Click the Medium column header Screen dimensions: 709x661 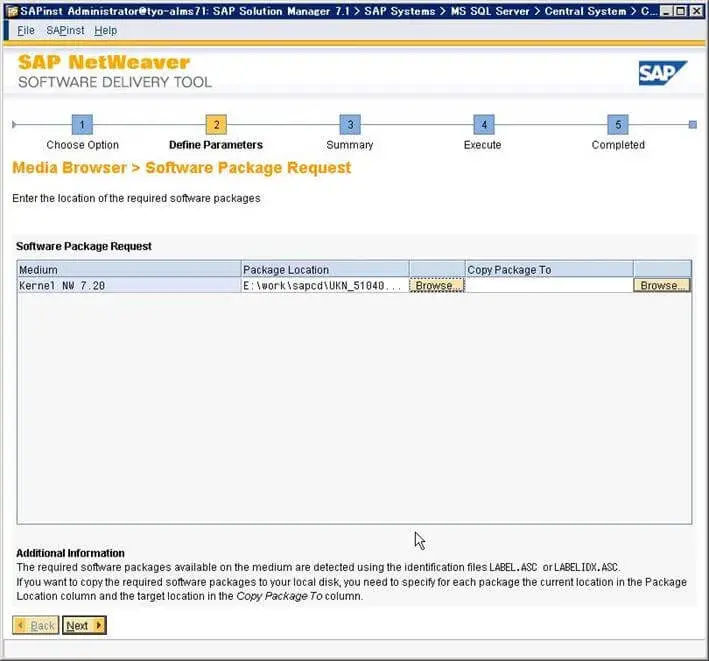[129, 269]
